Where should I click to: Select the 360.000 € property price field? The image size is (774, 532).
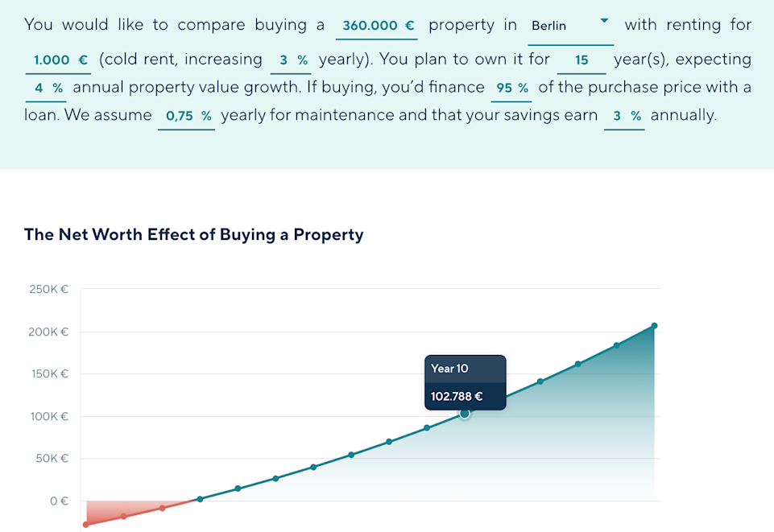pos(375,25)
